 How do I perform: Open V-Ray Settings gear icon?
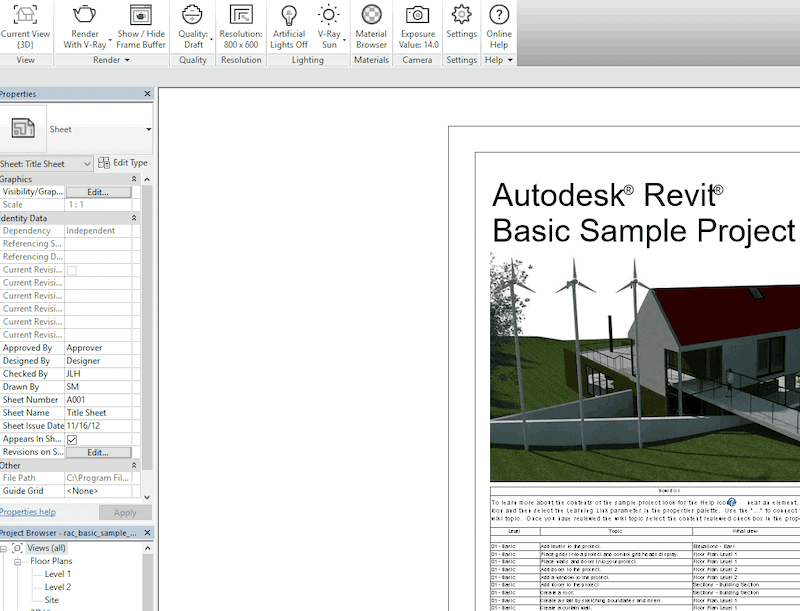461,15
